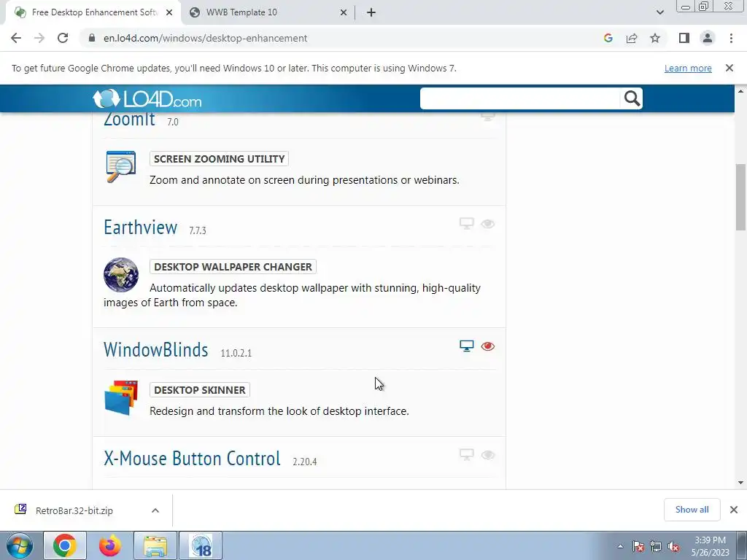Open a new browser tab
This screenshot has height=560, width=747.
tap(371, 12)
